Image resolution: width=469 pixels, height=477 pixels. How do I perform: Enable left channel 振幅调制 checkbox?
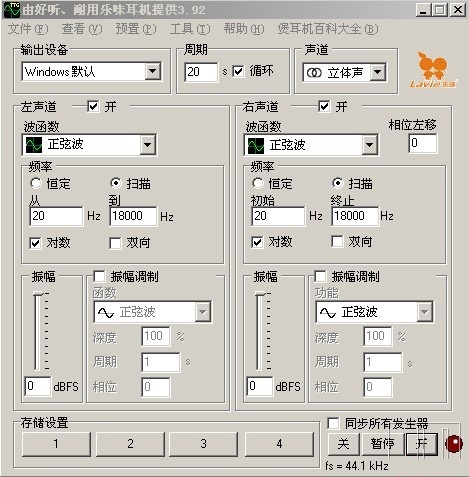pos(99,276)
